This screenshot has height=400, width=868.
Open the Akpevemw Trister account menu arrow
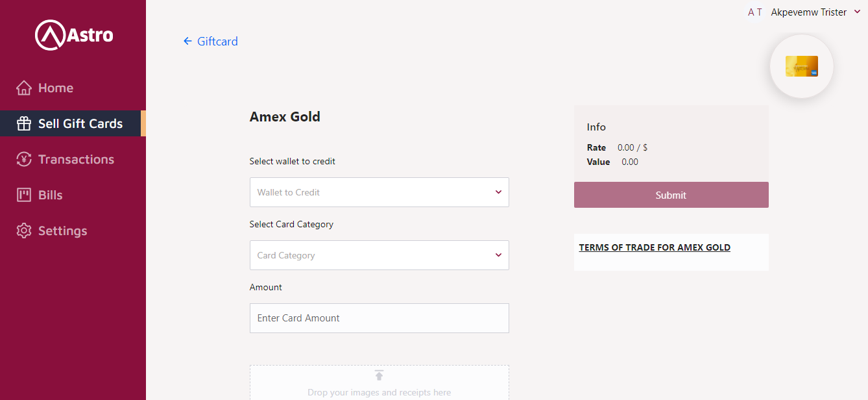pyautogui.click(x=857, y=12)
